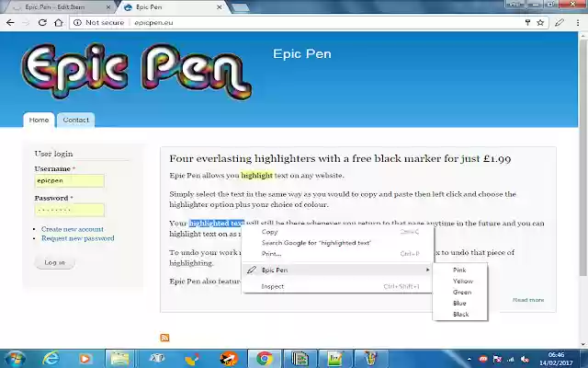Image resolution: width=588 pixels, height=368 pixels.
Task: Close the Epic Pen - Edit Item tab
Action: 108,7
